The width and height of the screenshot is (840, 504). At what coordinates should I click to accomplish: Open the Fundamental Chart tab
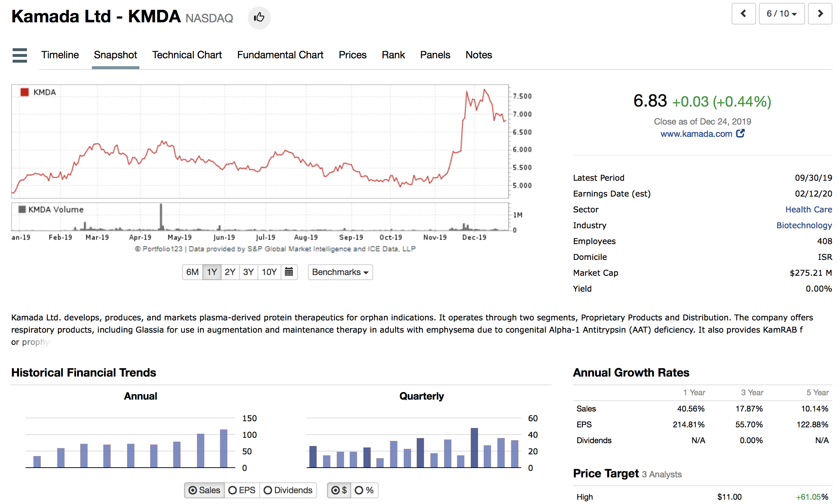(x=280, y=55)
